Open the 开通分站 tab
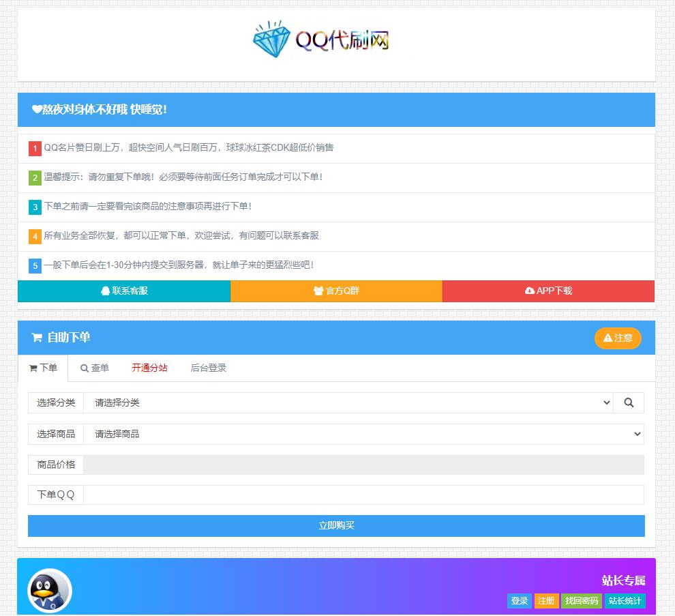This screenshot has width=675, height=616. pyautogui.click(x=149, y=368)
